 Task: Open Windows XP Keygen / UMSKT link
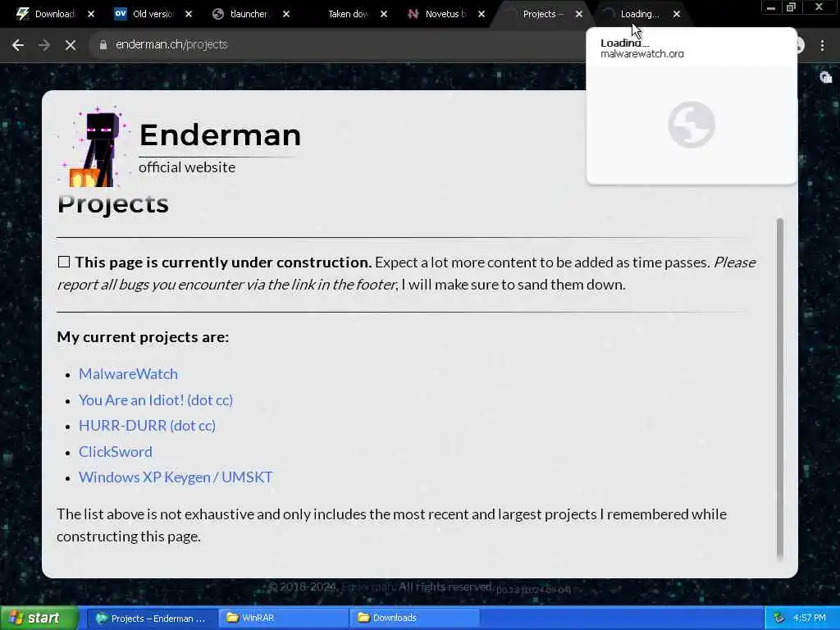(176, 477)
